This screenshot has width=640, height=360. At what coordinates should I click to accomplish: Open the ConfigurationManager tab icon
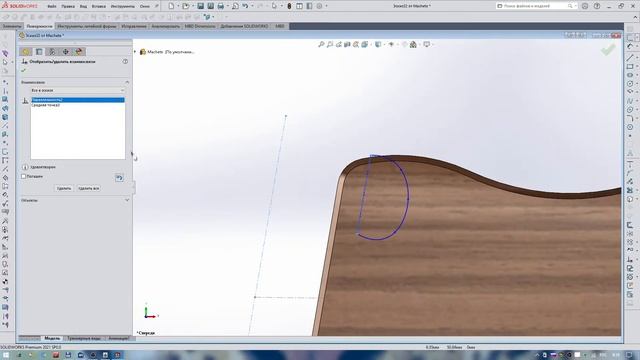(x=52, y=52)
